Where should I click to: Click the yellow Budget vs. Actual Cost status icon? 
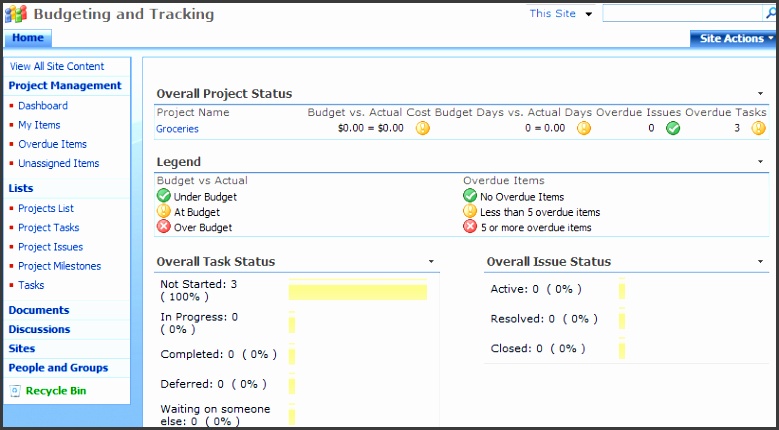(x=423, y=128)
